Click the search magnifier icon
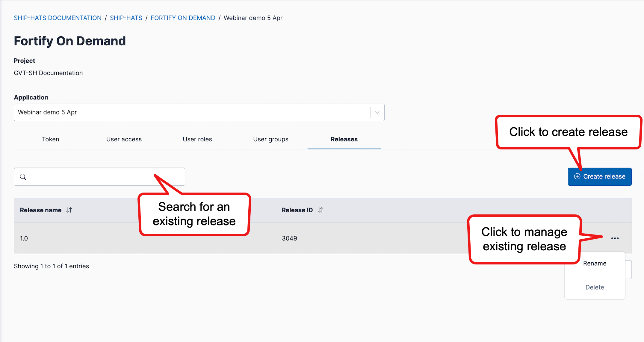This screenshot has width=644, height=342. 23,177
